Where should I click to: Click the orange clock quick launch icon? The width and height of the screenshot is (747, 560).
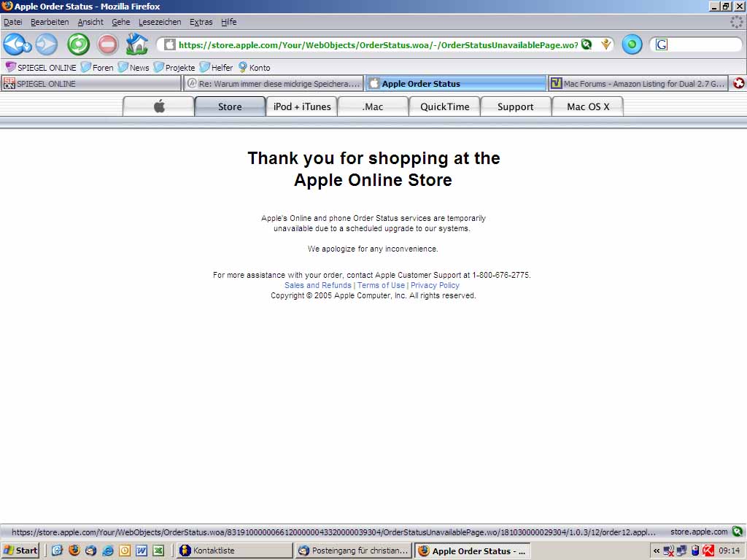tap(124, 551)
